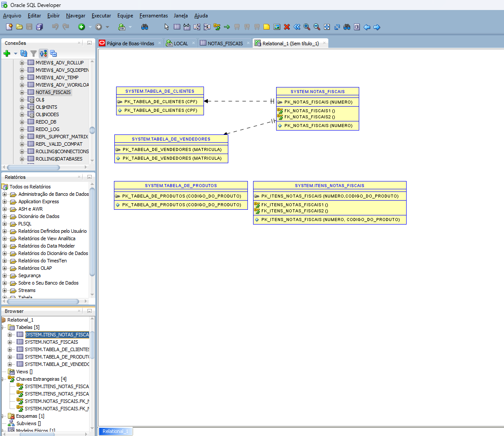This screenshot has width=504, height=436.
Task: Toggle the schema-type sort button in Conexões
Action: coord(43,54)
